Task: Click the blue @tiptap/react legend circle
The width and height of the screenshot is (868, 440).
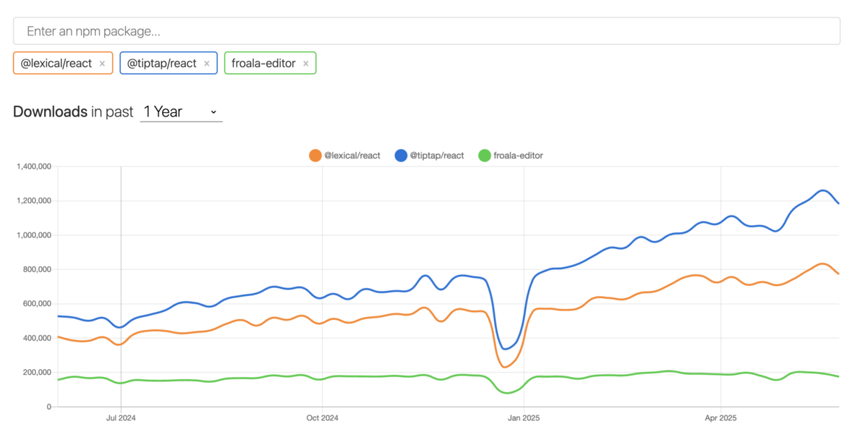Action: 401,156
